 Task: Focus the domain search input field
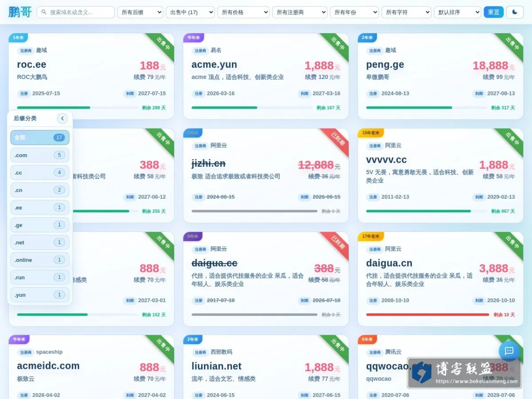(x=75, y=12)
